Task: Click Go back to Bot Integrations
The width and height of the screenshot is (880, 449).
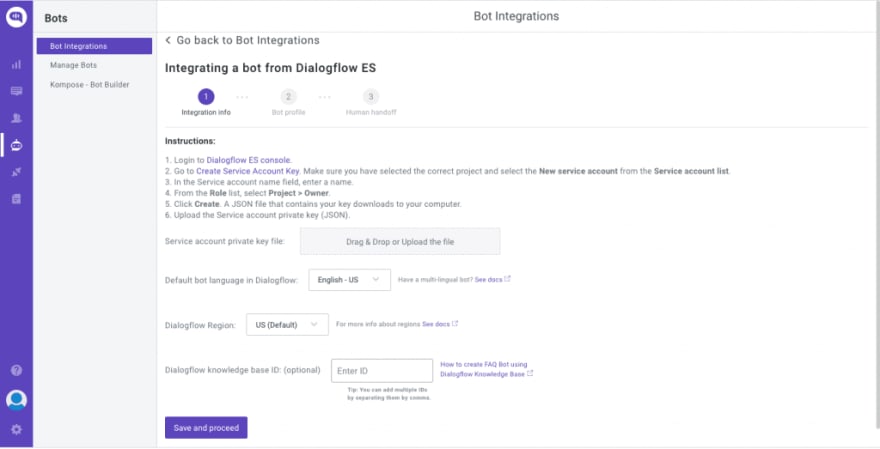Action: click(248, 40)
